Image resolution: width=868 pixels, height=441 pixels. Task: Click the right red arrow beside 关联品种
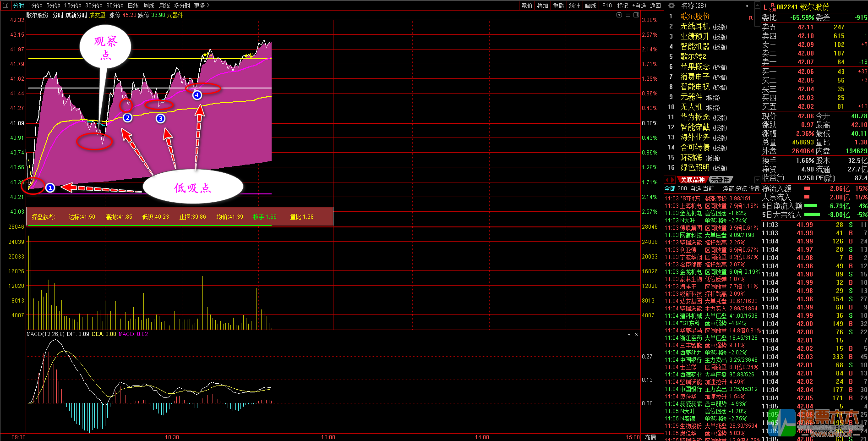click(x=673, y=180)
